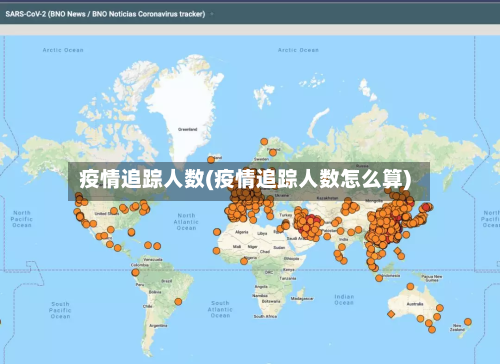This screenshot has height=364, width=500.
Task: Click the Botswana label
Action: tap(271, 301)
